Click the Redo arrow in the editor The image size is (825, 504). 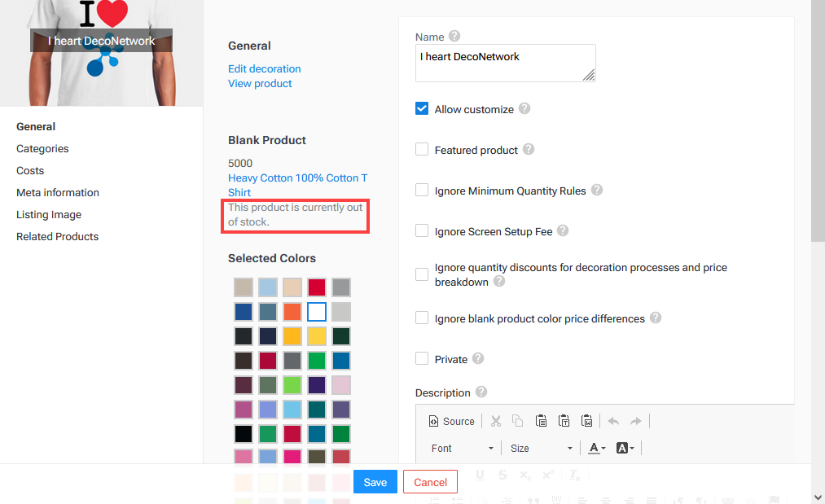pyautogui.click(x=634, y=421)
